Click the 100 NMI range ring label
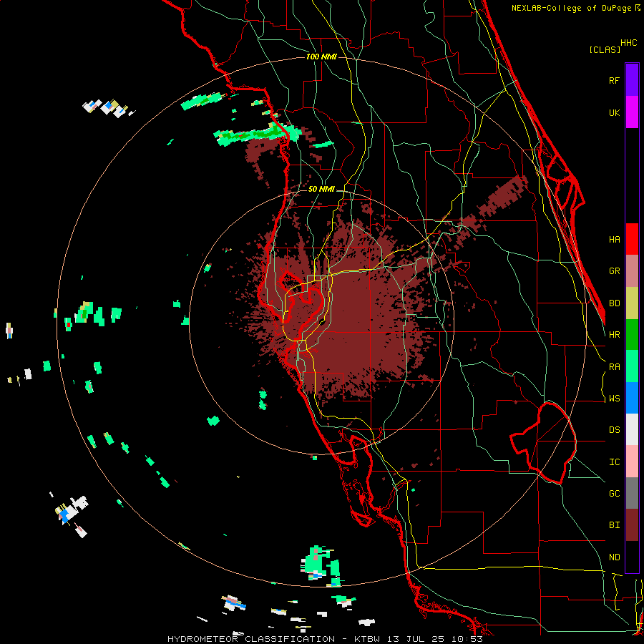Image resolution: width=644 pixels, height=644 pixels. pyautogui.click(x=321, y=57)
